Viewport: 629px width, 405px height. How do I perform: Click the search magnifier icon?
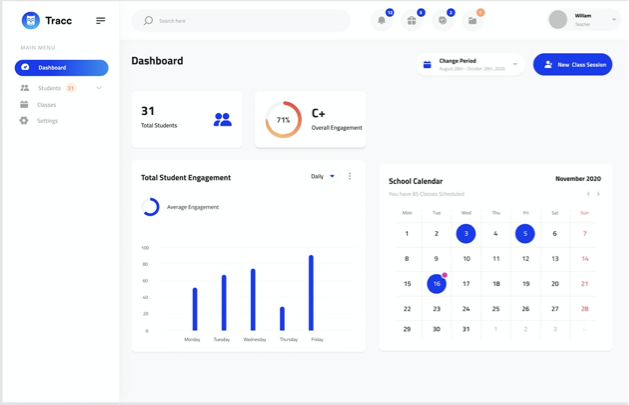(x=148, y=20)
